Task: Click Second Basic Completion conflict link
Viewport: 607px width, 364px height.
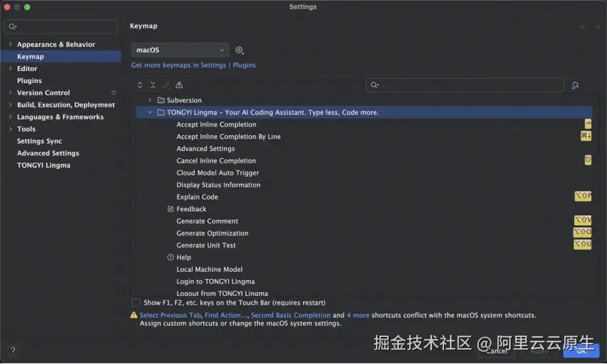Action: point(291,316)
